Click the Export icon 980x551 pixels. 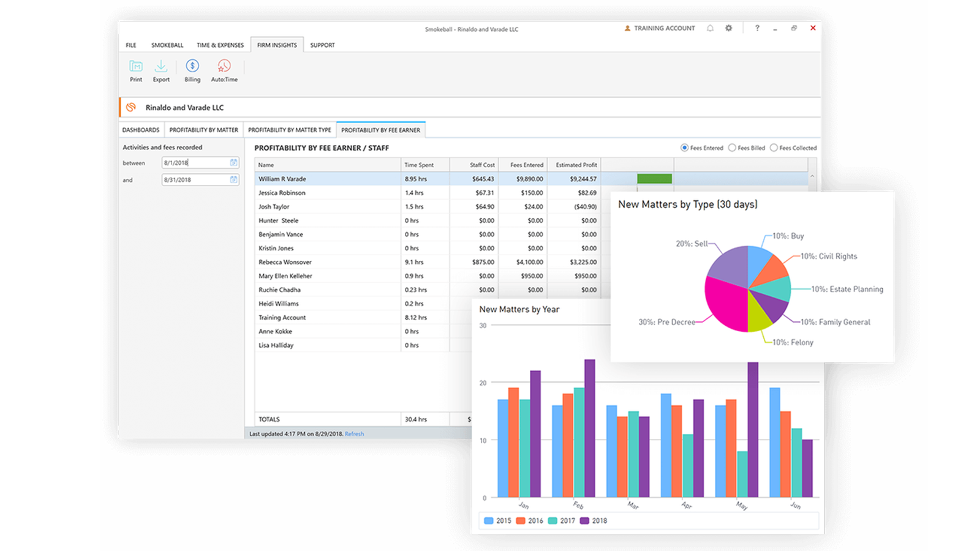click(161, 66)
